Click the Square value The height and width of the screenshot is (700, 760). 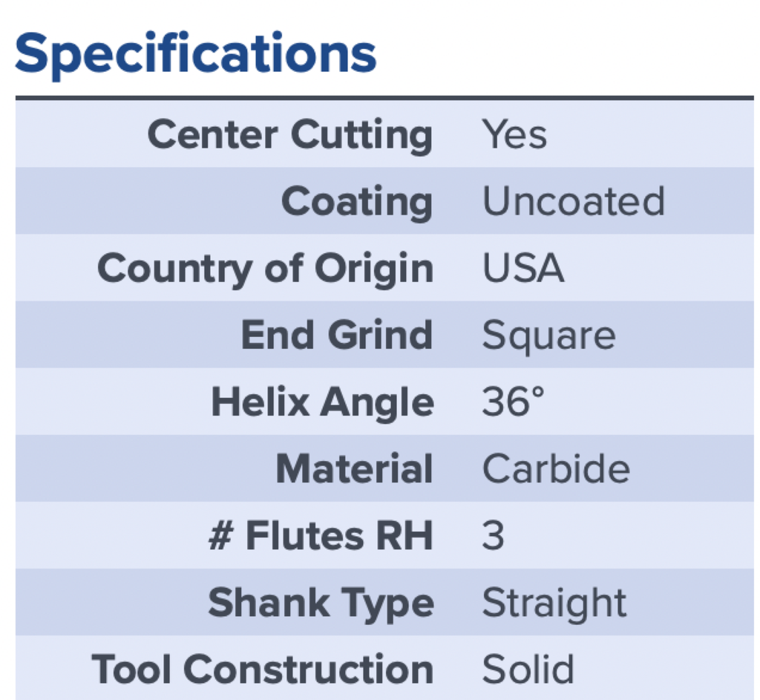pyautogui.click(x=549, y=337)
